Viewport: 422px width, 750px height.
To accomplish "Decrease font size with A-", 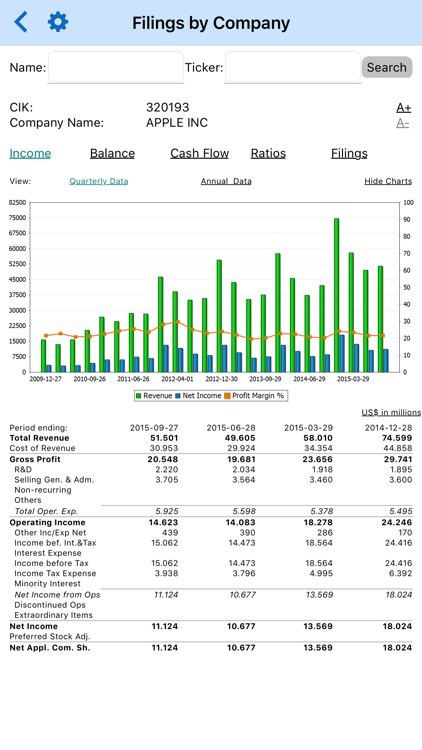I will click(402, 123).
